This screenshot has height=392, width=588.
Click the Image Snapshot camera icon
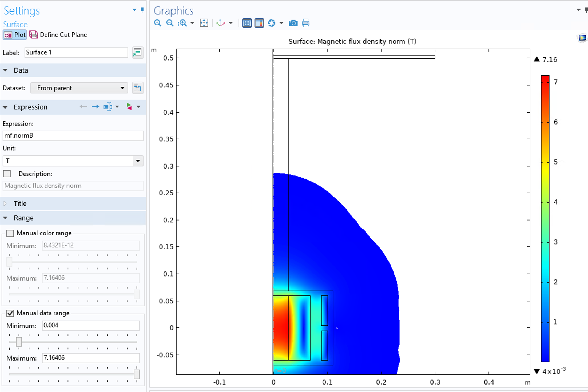click(293, 23)
